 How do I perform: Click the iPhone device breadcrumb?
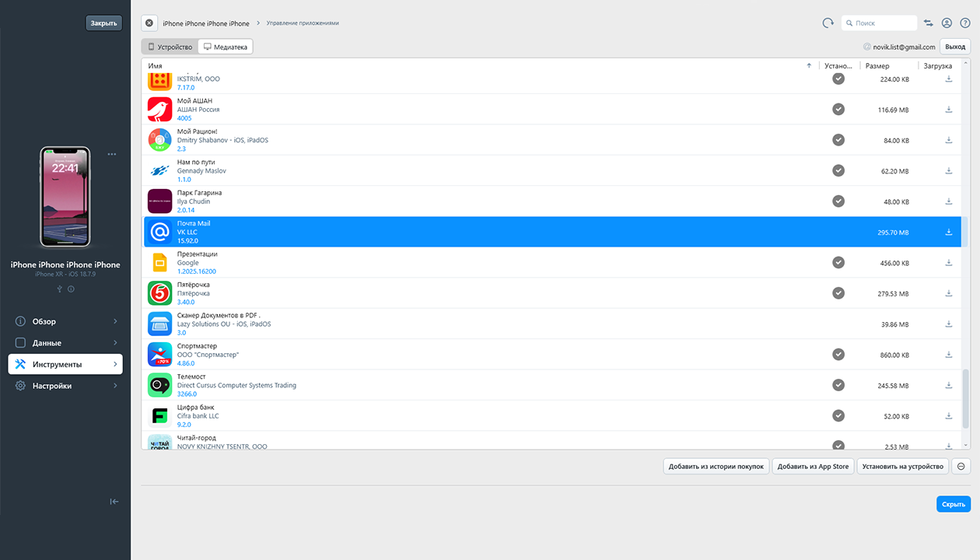(206, 23)
